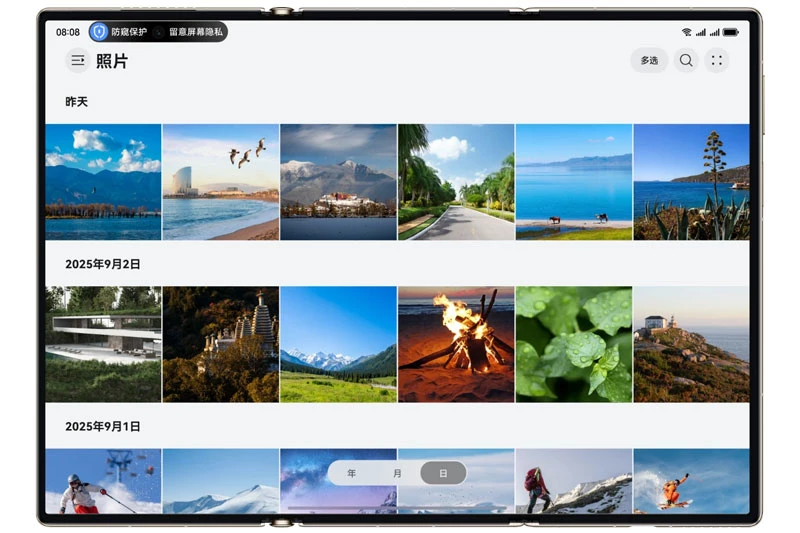Tap the Wi-Fi status icon

tap(687, 32)
